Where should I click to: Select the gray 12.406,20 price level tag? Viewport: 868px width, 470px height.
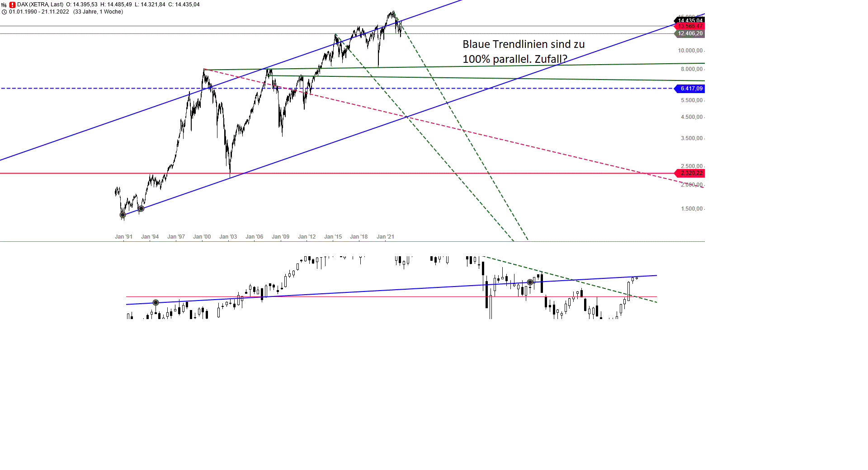click(689, 33)
